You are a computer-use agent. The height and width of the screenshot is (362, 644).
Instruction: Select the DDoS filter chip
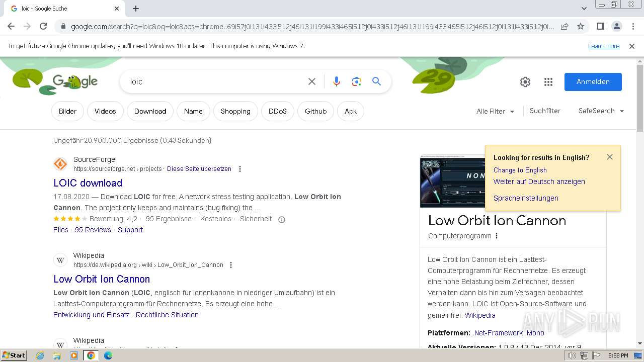(x=278, y=111)
